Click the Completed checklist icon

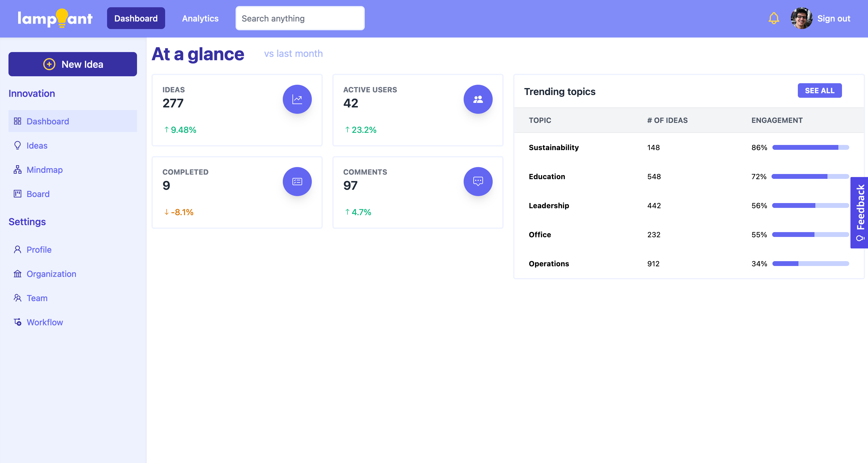click(x=297, y=182)
